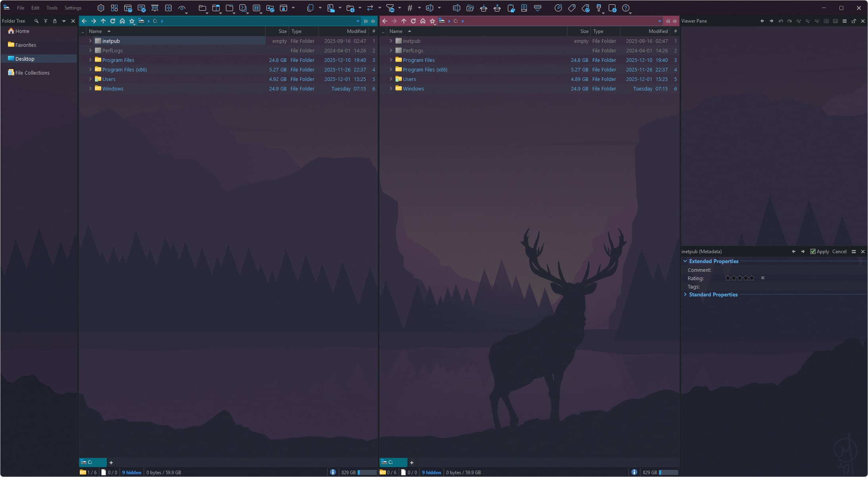Open the filter funnel tool
This screenshot has height=477, width=868.
click(391, 8)
